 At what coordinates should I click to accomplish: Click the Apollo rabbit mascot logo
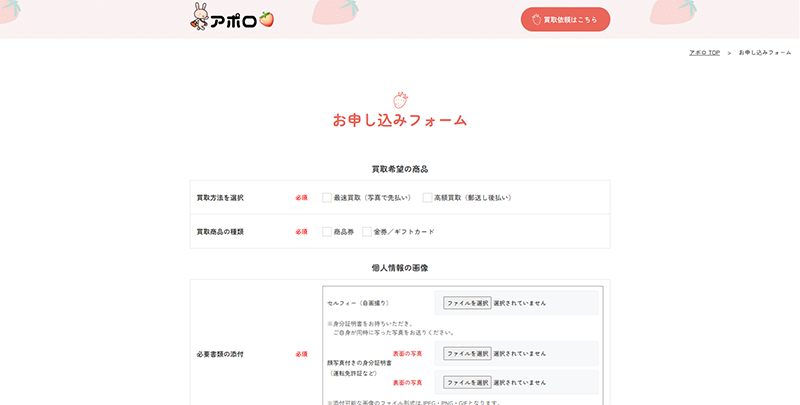pyautogui.click(x=200, y=19)
